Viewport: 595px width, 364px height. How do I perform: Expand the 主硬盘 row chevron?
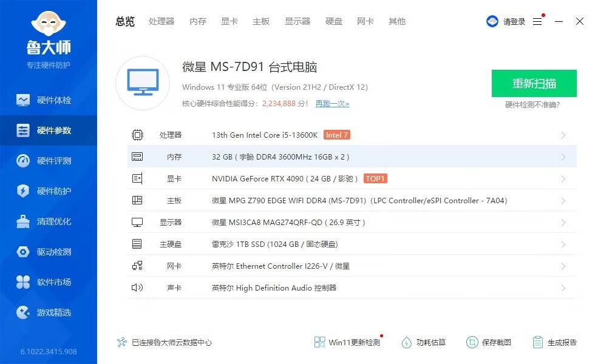tap(563, 244)
